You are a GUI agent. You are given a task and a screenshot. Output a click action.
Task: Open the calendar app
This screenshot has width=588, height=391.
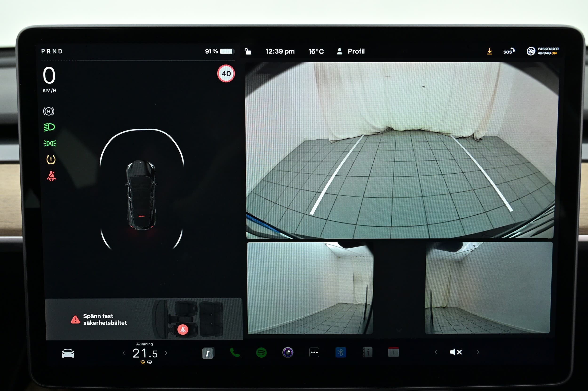coord(393,352)
